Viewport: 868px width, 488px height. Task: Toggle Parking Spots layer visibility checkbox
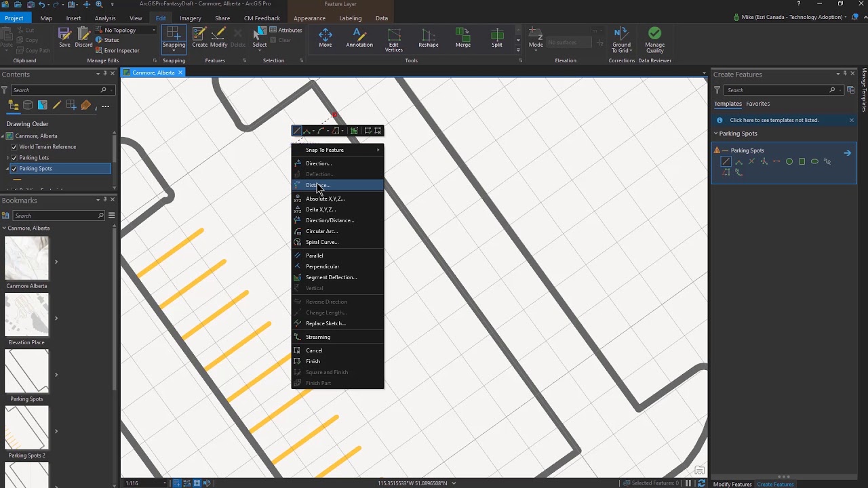tap(14, 169)
